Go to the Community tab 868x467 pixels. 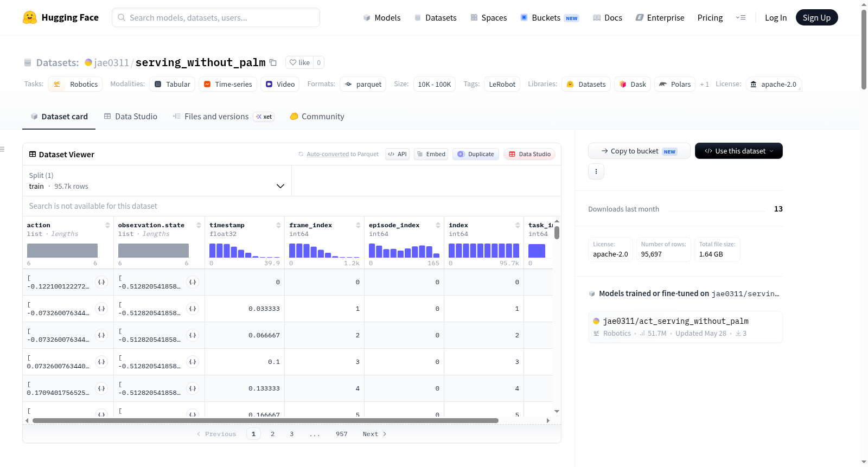[317, 116]
